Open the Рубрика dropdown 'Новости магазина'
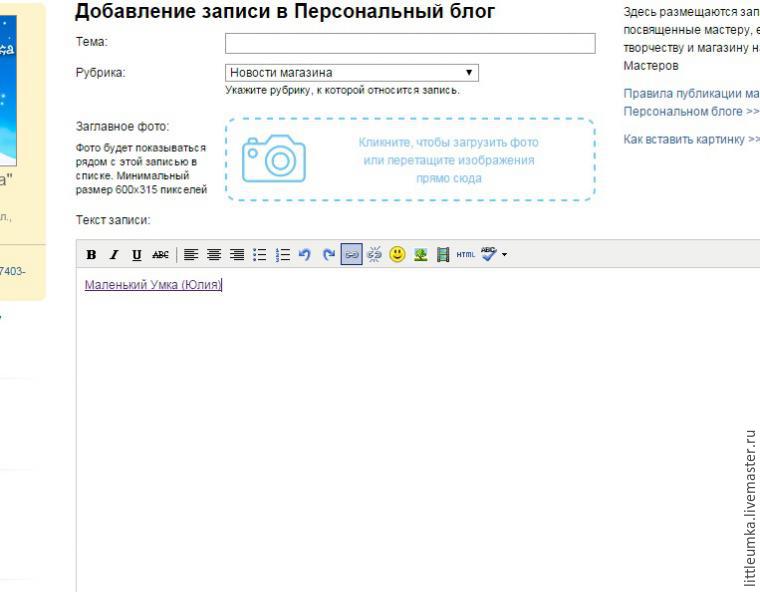 [x=351, y=73]
